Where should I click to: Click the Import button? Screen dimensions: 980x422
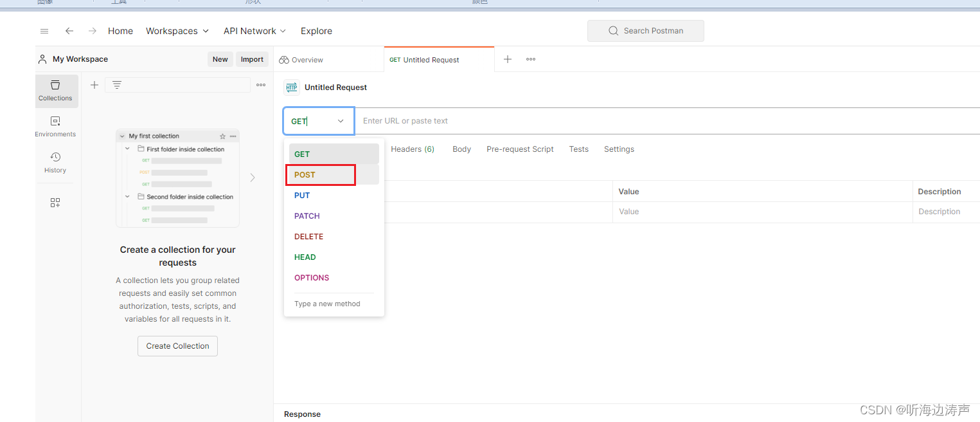point(252,59)
